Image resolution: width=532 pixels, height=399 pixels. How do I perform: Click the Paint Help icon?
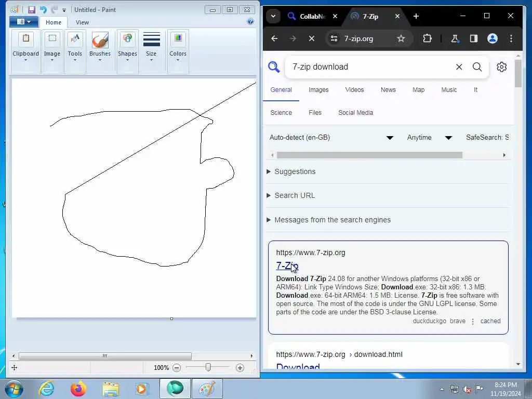click(x=250, y=22)
